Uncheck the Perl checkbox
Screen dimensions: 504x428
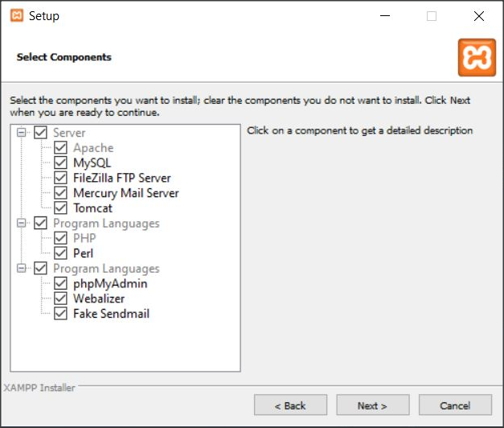pos(60,253)
